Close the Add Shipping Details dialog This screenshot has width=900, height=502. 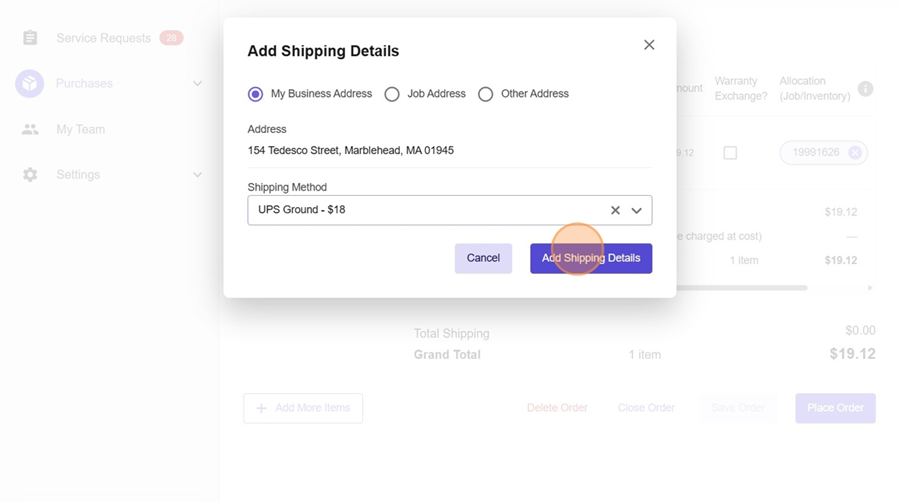649,45
